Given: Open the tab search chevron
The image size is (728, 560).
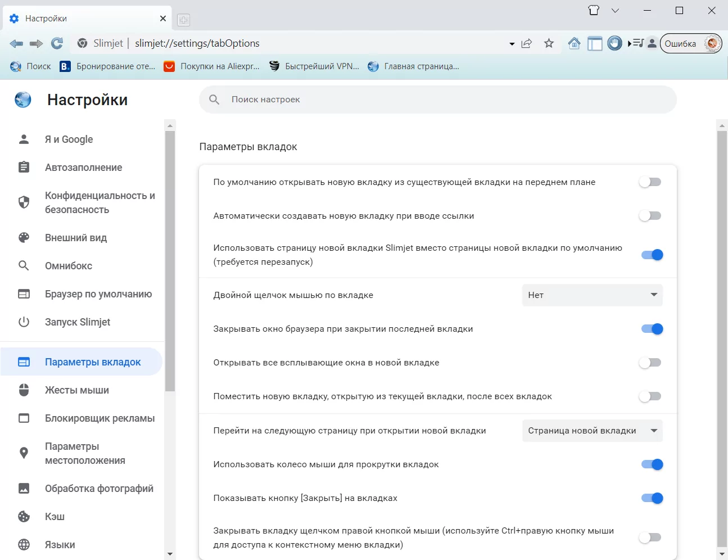Looking at the screenshot, I should (615, 10).
